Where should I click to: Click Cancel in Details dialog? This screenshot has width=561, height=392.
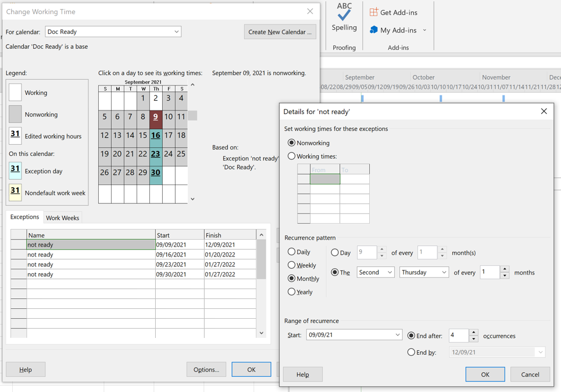coord(530,375)
